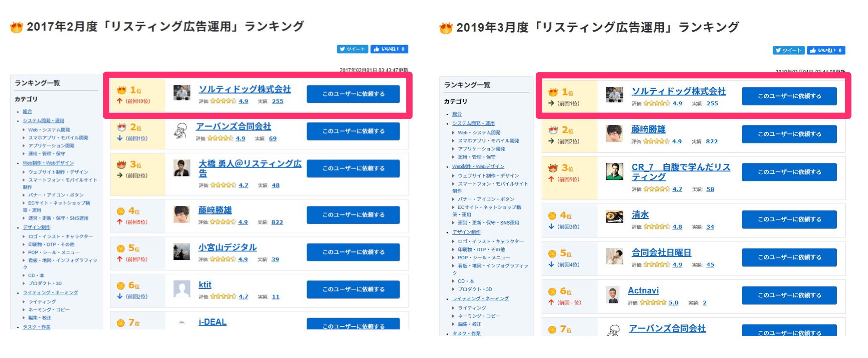Viewport: 868px width, 358px height.
Task: Click 藤﨑勝雄 avatar in the 2019 ranking
Action: (x=615, y=133)
